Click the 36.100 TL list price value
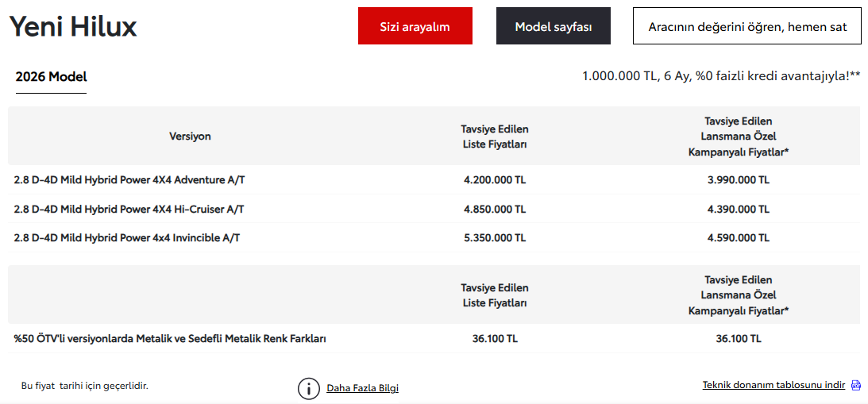This screenshot has height=404, width=868. (495, 339)
